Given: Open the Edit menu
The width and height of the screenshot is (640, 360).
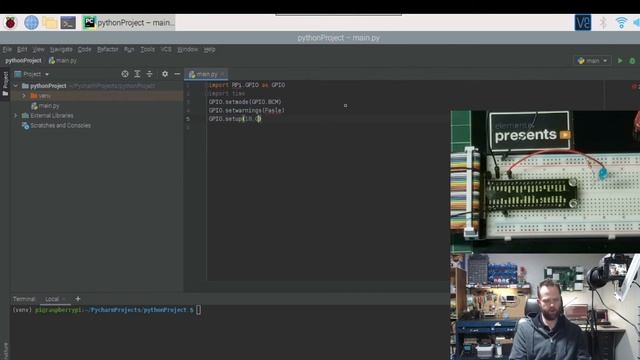Looking at the screenshot, I should click(22, 49).
